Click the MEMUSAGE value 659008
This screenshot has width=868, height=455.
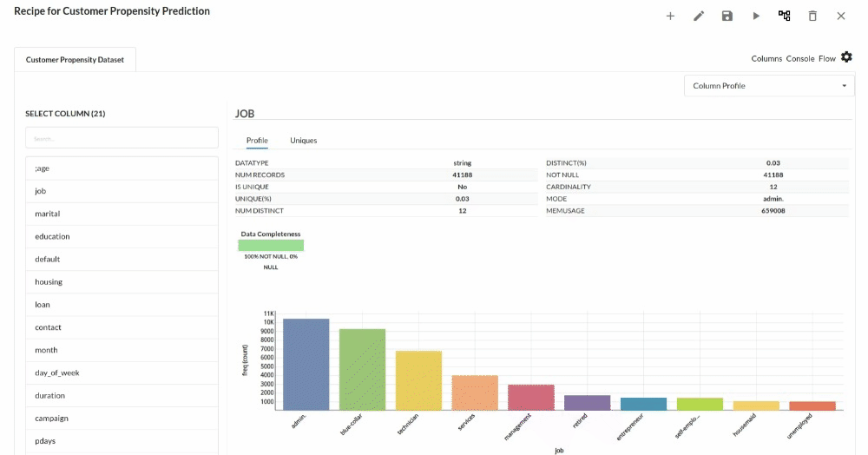pyautogui.click(x=773, y=211)
